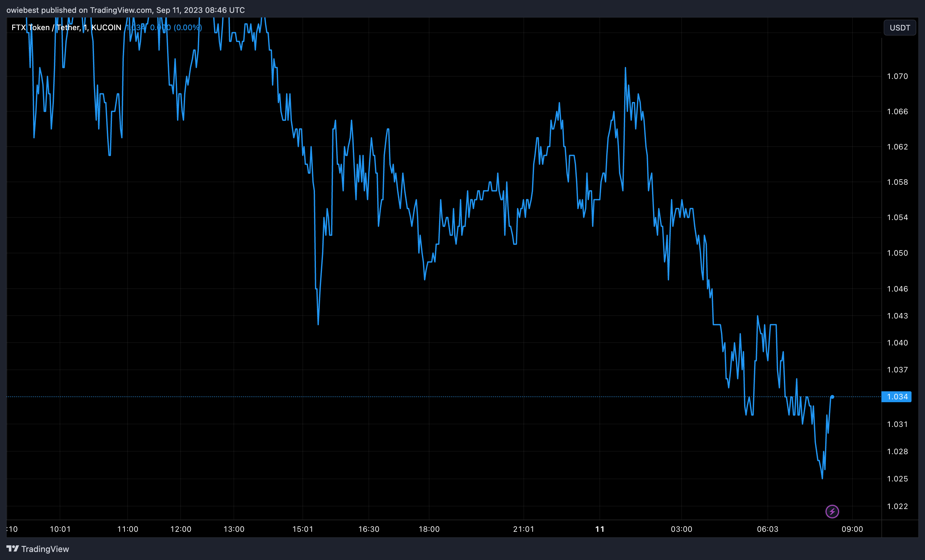Image resolution: width=925 pixels, height=560 pixels.
Task: Click the 12:00 time axis label
Action: tap(181, 529)
